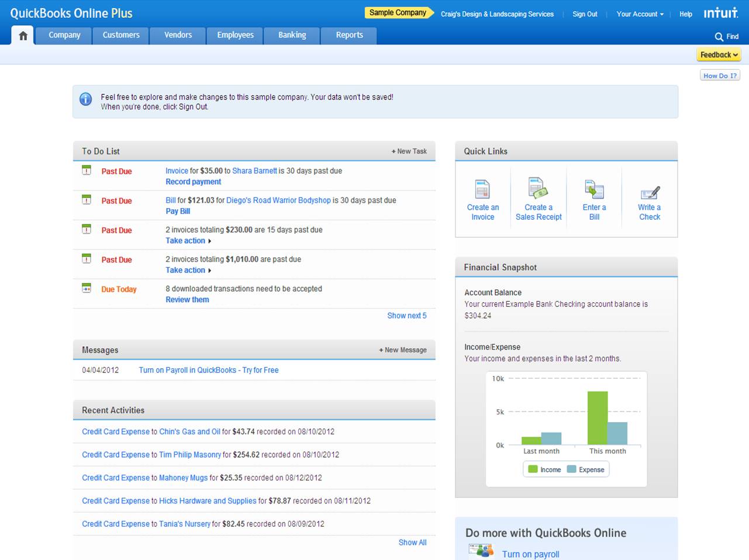
Task: Open Diego's Road Warrior Bodyshop link
Action: pos(278,200)
